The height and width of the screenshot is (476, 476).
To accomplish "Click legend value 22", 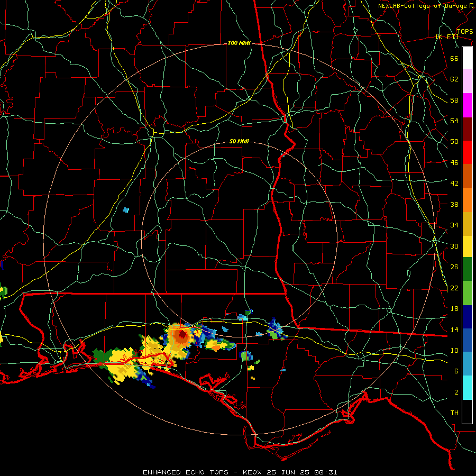I will click(454, 288).
